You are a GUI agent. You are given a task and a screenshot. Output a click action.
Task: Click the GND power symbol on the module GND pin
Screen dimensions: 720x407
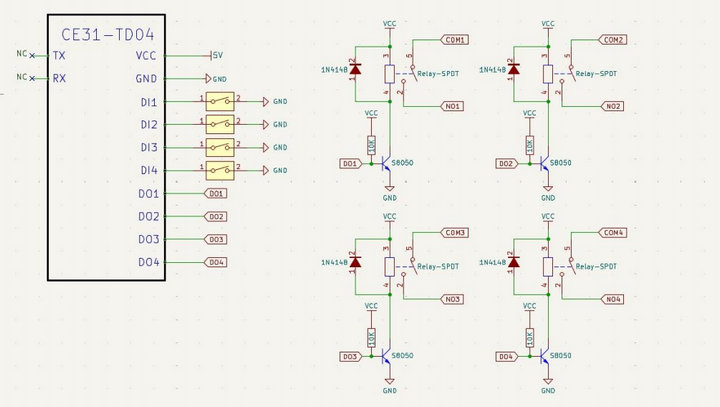208,78
